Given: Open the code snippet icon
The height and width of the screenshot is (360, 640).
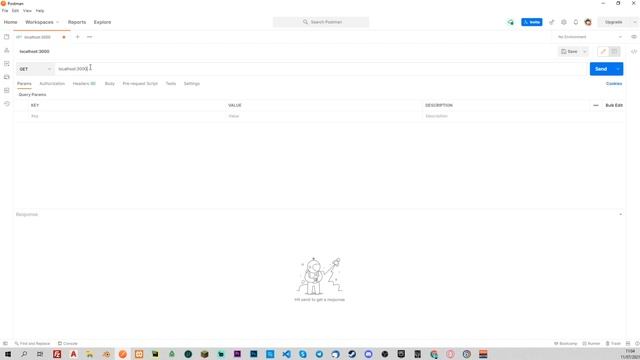Looking at the screenshot, I should [x=634, y=51].
